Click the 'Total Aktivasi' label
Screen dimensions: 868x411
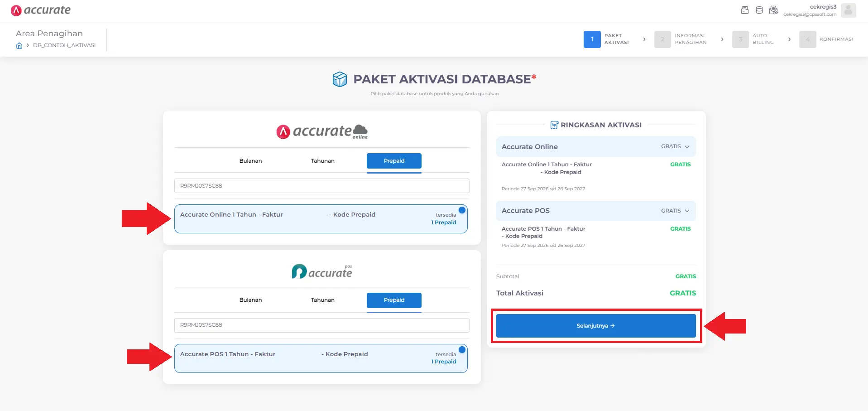[x=520, y=293]
